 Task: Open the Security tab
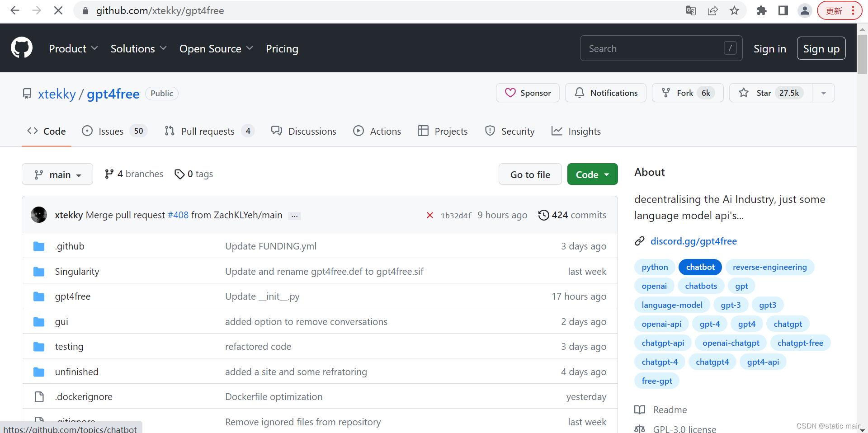509,131
